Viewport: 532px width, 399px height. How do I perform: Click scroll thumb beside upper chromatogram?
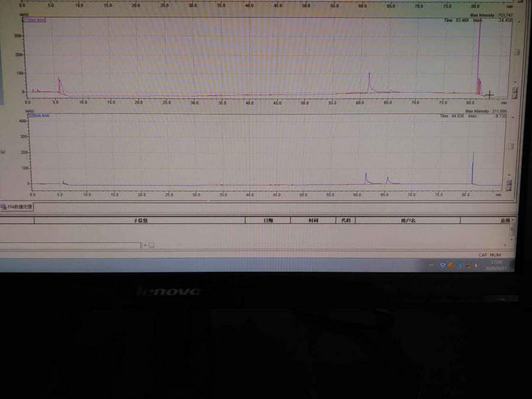517,52
